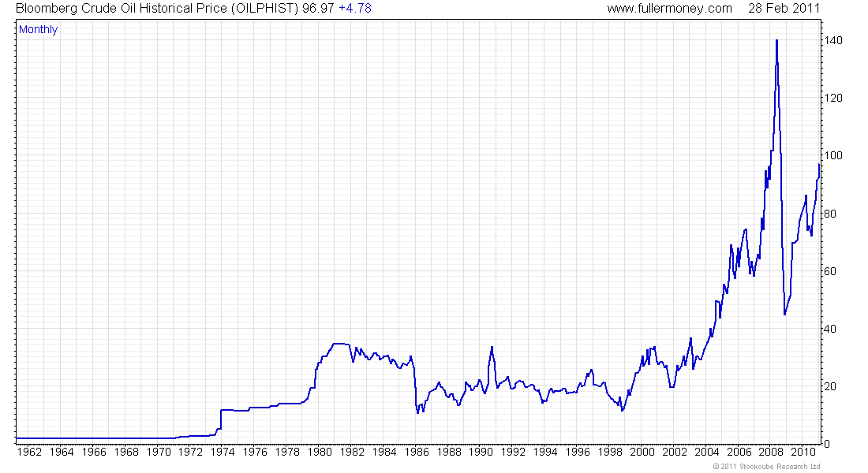
Task: Click the '1996' year axis label
Action: tap(578, 452)
